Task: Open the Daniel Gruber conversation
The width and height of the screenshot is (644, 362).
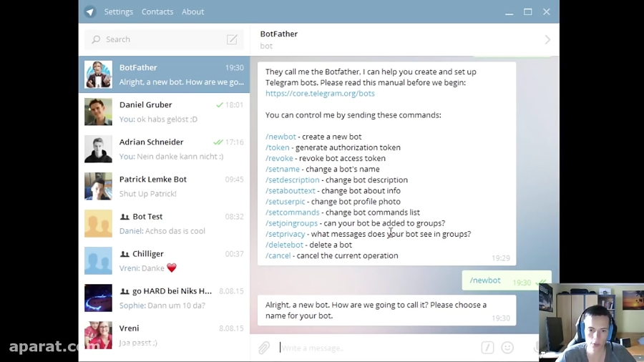Action: point(165,112)
